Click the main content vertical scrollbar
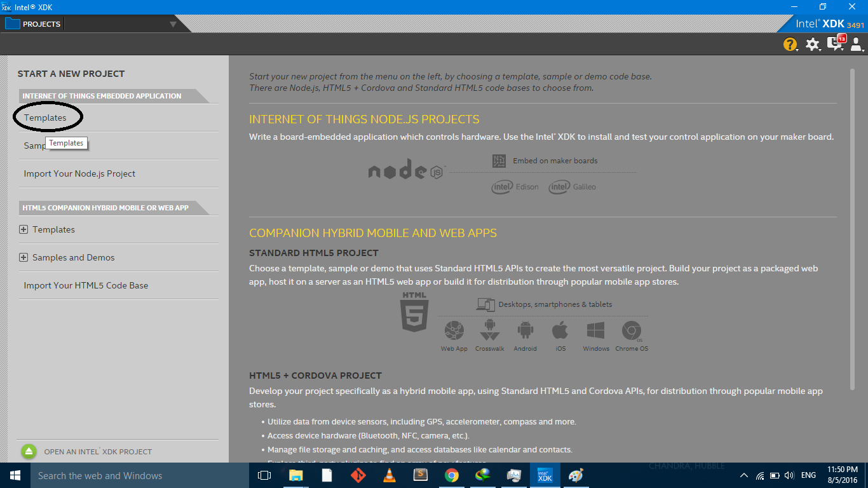868x488 pixels. click(852, 229)
